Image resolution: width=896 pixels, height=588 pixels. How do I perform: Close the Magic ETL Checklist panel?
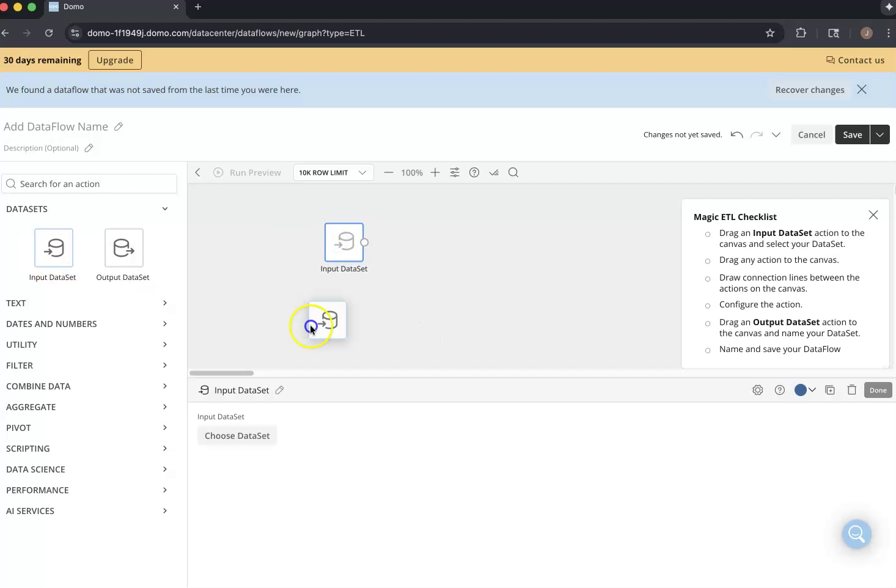[x=873, y=215]
